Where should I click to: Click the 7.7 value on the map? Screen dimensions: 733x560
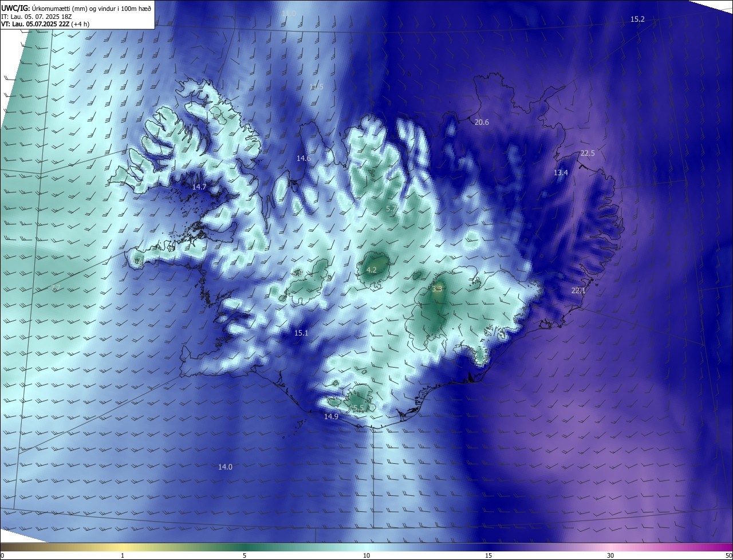pos(56,287)
